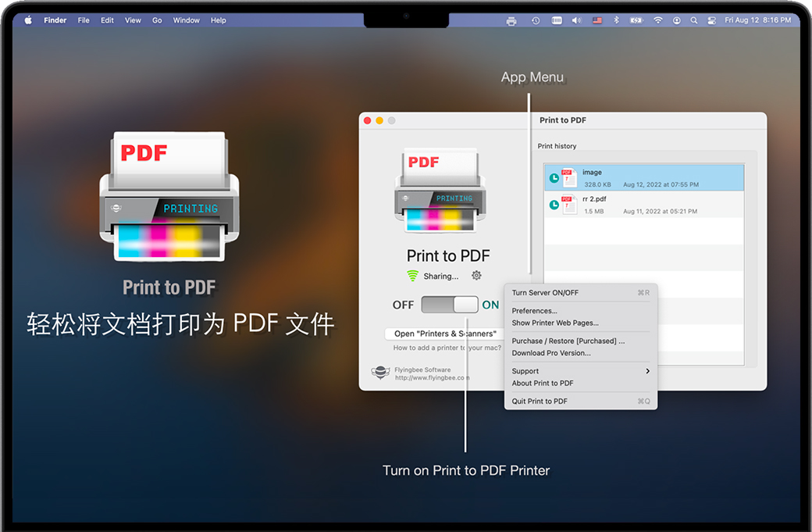Click the Aug 12, 2022 at 07:55 PM date
Screen dimensions: 812x532
point(661,184)
